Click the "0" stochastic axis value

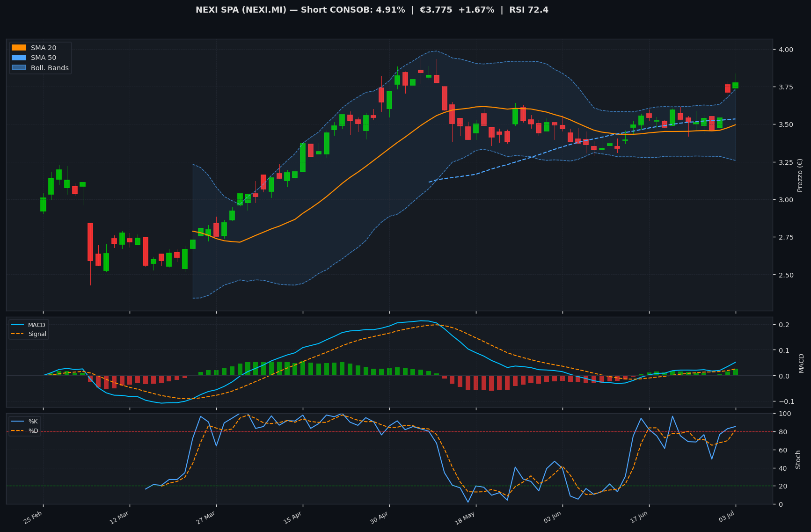coord(780,504)
